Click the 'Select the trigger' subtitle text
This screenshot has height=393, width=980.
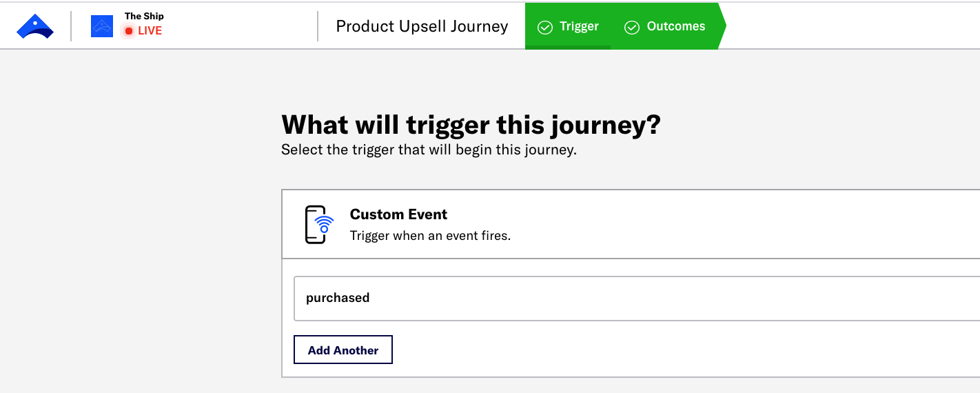(x=428, y=150)
